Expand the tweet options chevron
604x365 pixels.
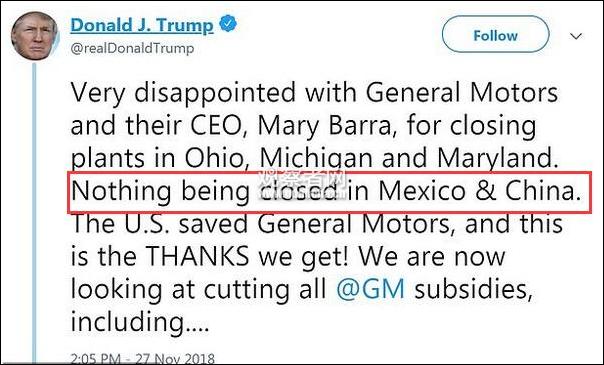pyautogui.click(x=576, y=37)
